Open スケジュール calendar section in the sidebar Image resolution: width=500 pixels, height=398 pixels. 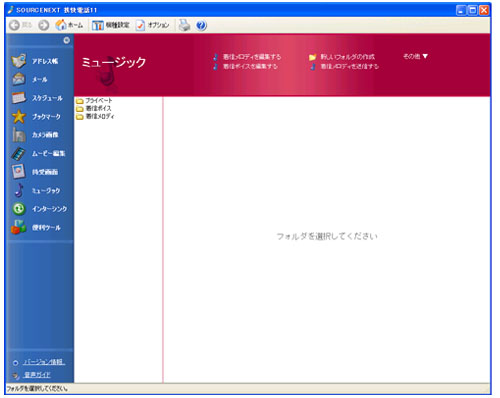(37, 98)
